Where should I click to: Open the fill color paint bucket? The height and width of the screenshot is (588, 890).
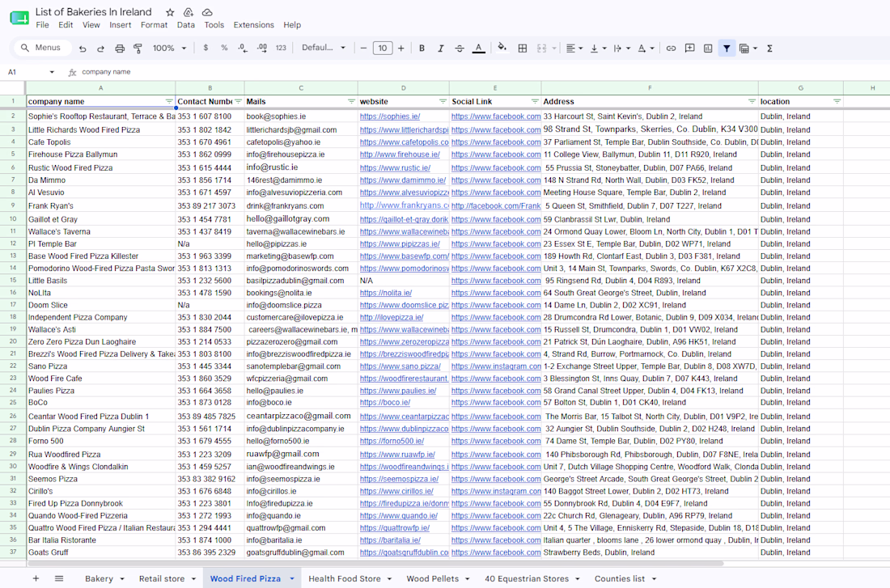[502, 49]
